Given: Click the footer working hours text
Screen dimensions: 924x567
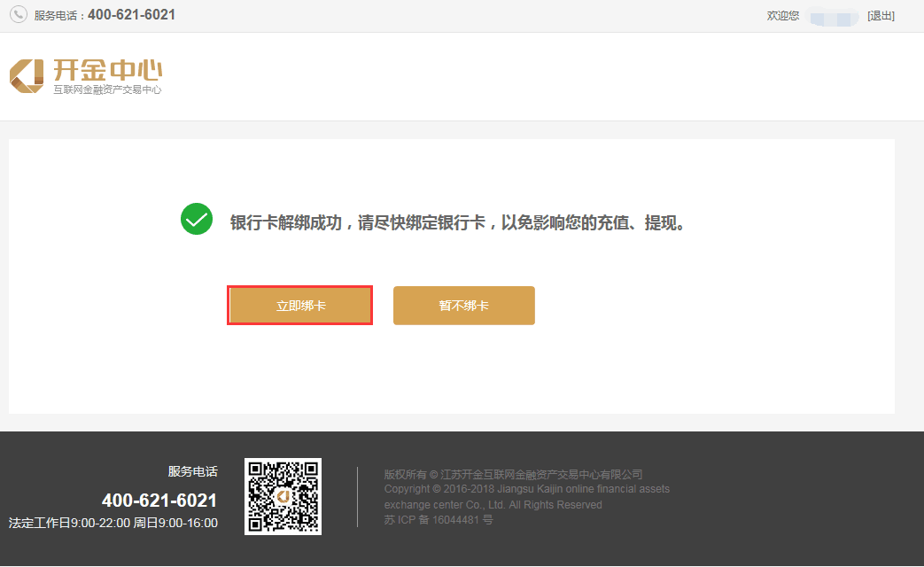Looking at the screenshot, I should pos(113,523).
